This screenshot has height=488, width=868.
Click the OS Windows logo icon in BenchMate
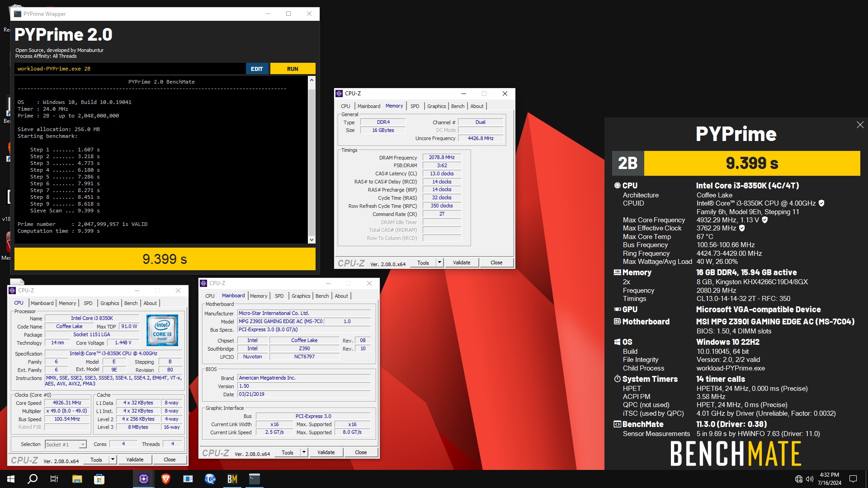click(x=617, y=342)
